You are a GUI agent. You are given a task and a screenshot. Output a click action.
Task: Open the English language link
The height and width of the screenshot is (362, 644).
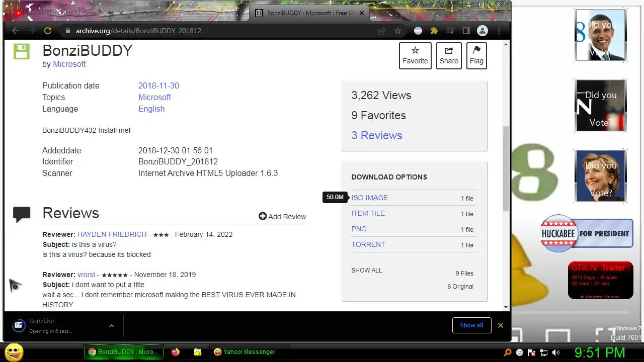(151, 109)
